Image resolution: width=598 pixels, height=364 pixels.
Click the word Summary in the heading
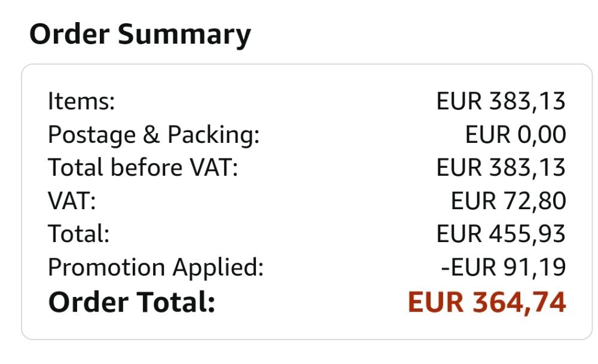(x=184, y=36)
